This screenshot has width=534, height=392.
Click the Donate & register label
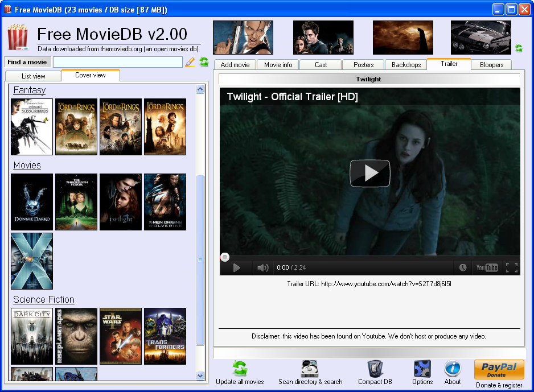[499, 385]
